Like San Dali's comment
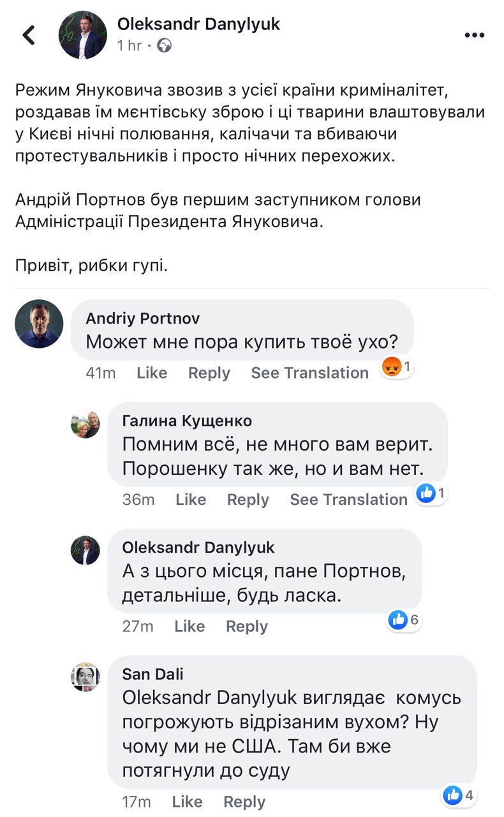This screenshot has height=817, width=504. pyautogui.click(x=187, y=801)
